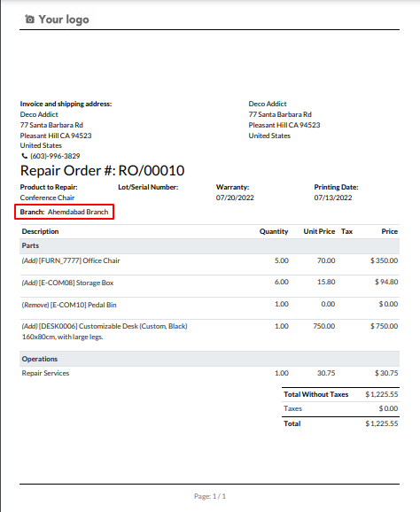
Task: Click the 'Ahemdabad Branch' value
Action: [78, 212]
